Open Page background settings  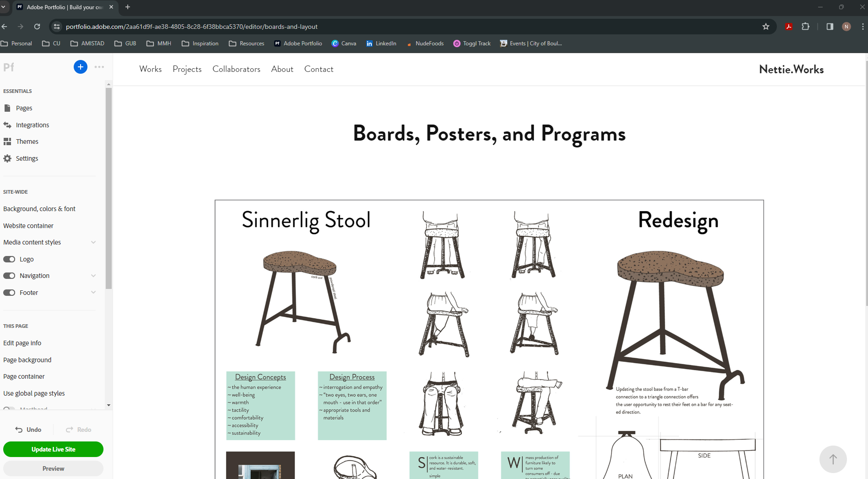tap(27, 360)
